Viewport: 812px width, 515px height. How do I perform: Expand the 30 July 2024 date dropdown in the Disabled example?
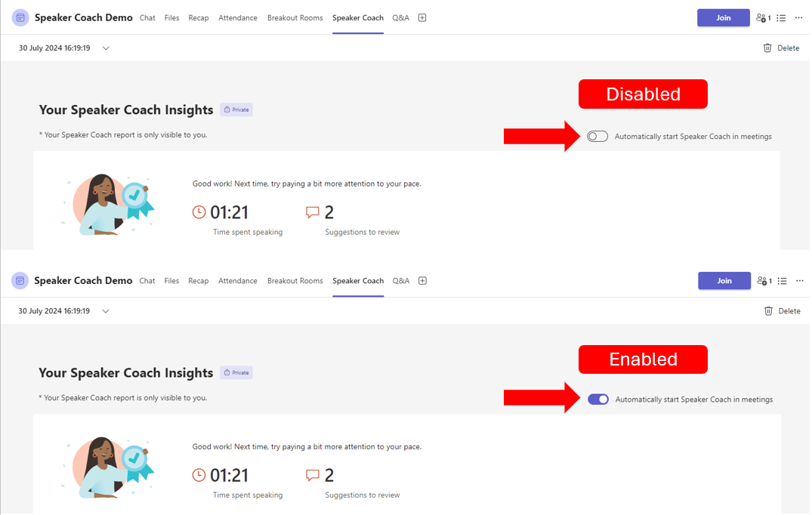click(106, 48)
